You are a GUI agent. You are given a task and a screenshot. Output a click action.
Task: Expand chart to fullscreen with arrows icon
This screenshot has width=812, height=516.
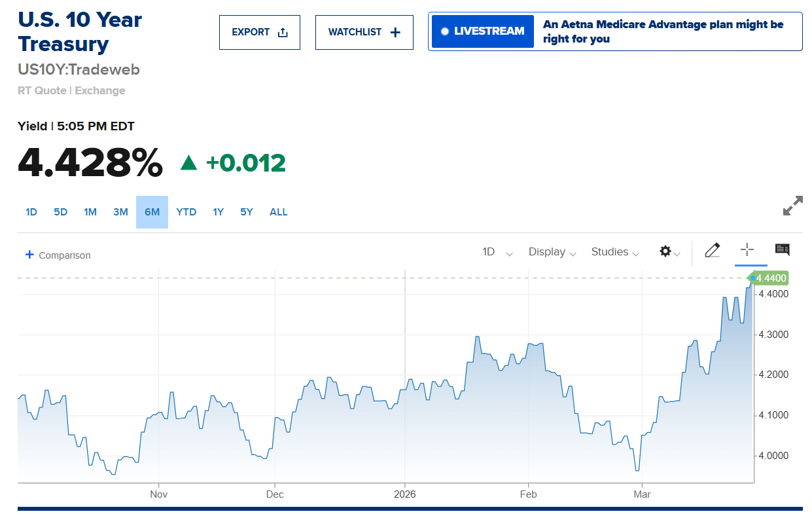(x=792, y=206)
